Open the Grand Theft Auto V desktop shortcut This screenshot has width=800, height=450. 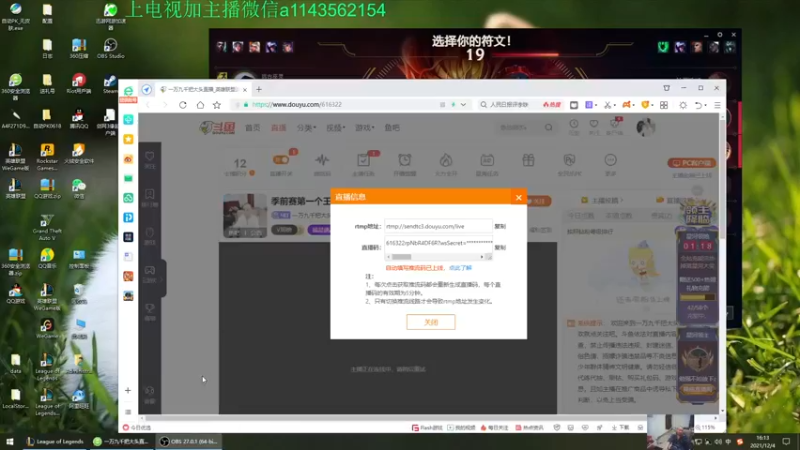point(47,227)
